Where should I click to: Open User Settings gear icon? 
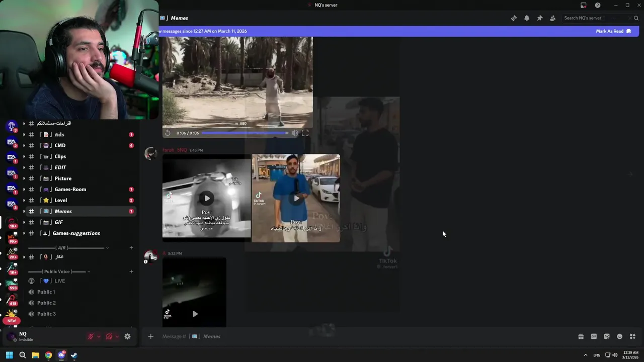click(127, 336)
